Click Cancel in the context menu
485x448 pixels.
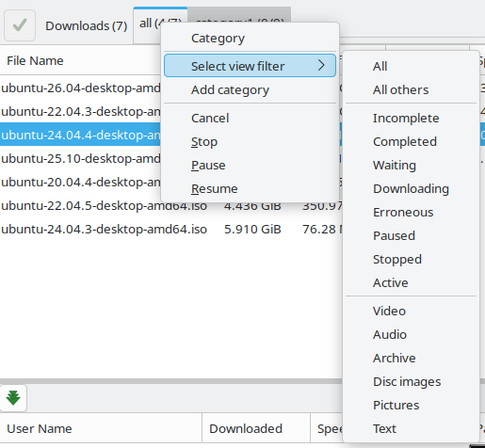250,119
